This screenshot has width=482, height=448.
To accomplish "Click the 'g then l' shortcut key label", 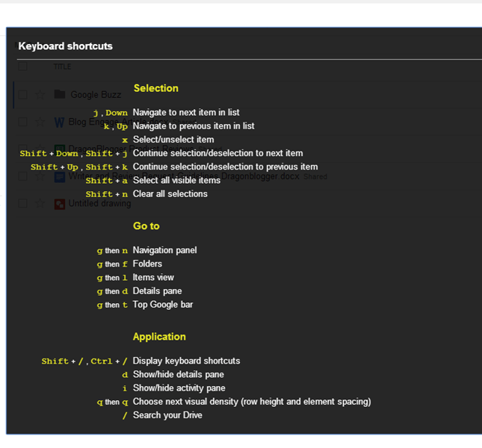I will coord(112,278).
